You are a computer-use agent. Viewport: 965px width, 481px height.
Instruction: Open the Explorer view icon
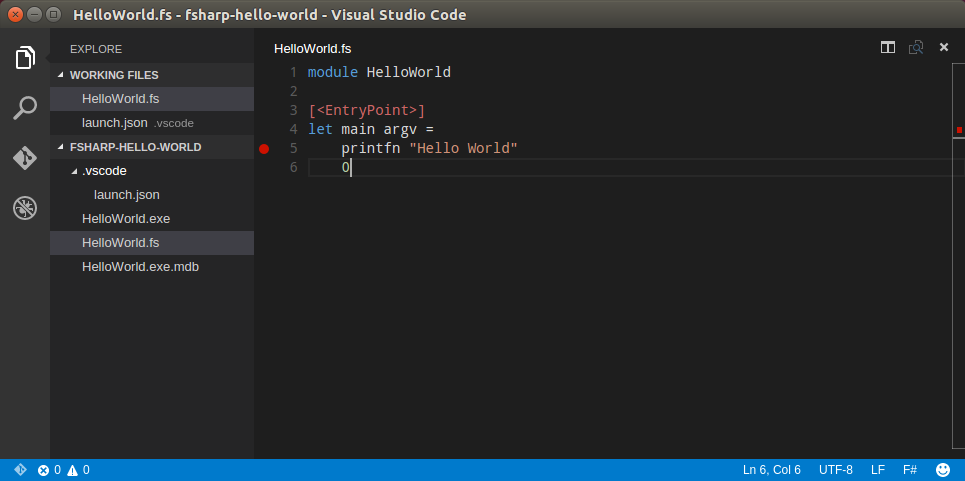(x=25, y=58)
